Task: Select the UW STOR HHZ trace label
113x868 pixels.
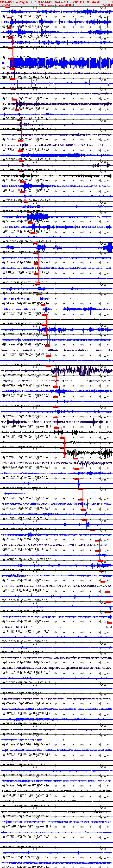Action: pyautogui.click(x=26, y=816)
